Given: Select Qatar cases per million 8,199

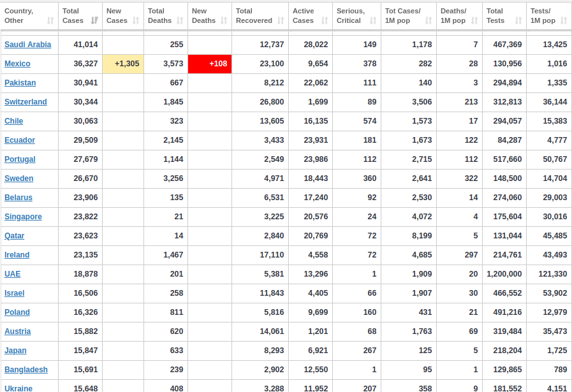Looking at the screenshot, I should 422,236.
